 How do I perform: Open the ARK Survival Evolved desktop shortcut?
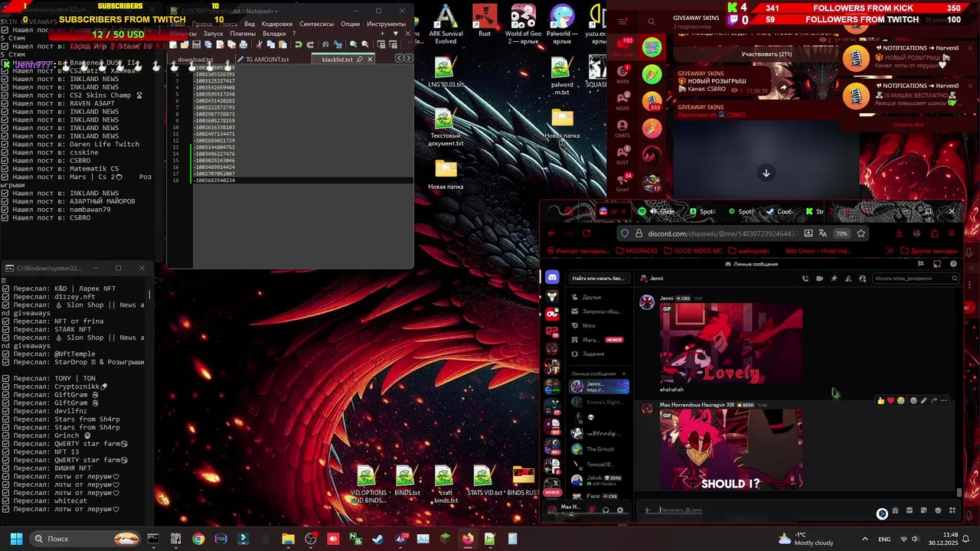click(446, 24)
